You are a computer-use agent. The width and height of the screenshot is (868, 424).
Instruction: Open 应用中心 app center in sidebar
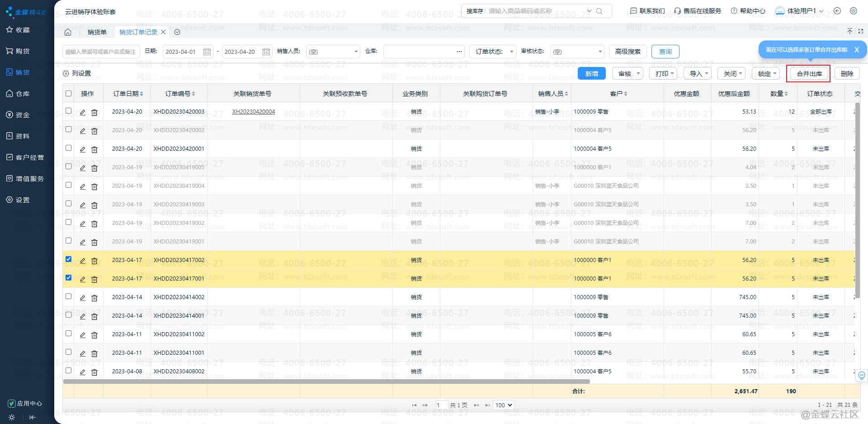pos(25,403)
